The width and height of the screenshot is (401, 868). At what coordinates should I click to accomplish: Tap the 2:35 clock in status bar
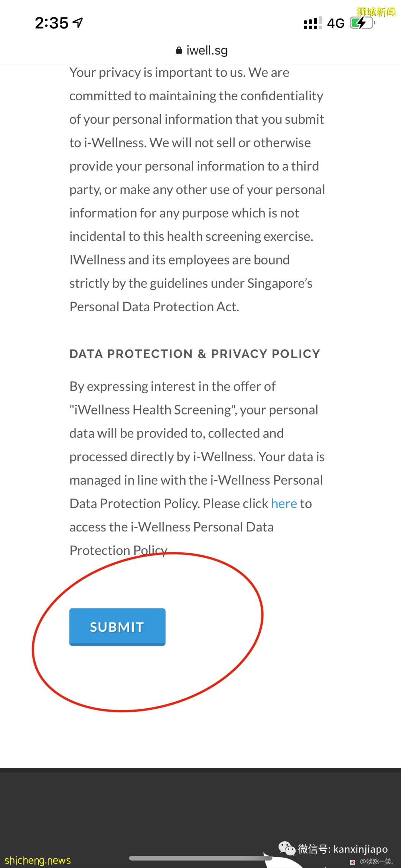pos(52,23)
